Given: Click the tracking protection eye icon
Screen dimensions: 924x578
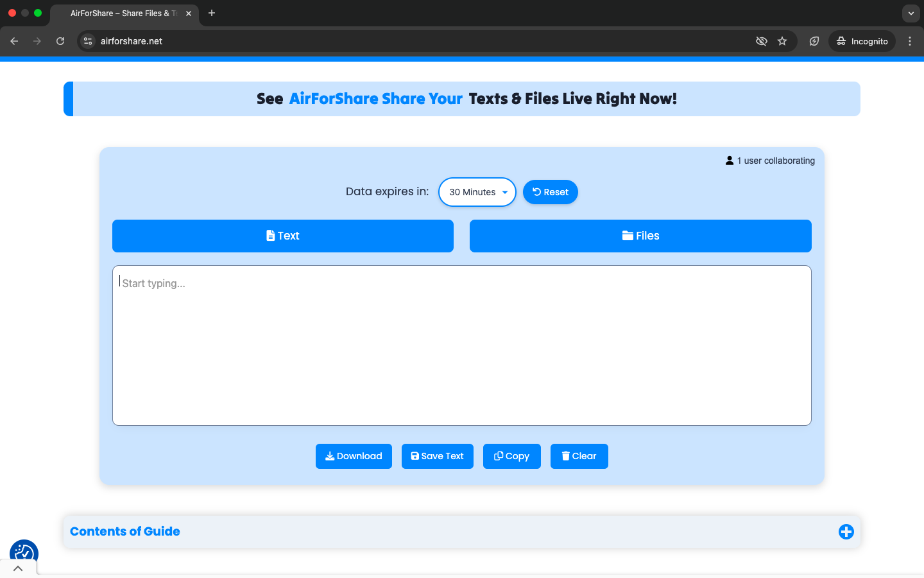Looking at the screenshot, I should tap(762, 41).
